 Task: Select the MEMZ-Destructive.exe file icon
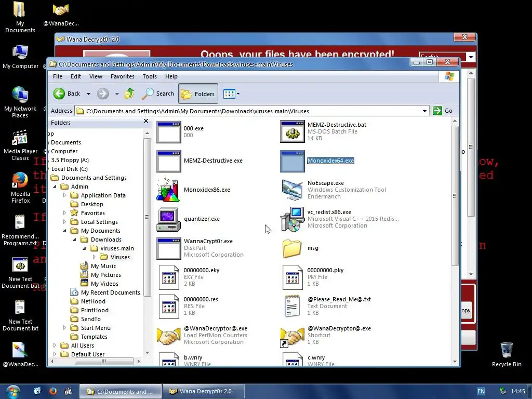[169, 161]
